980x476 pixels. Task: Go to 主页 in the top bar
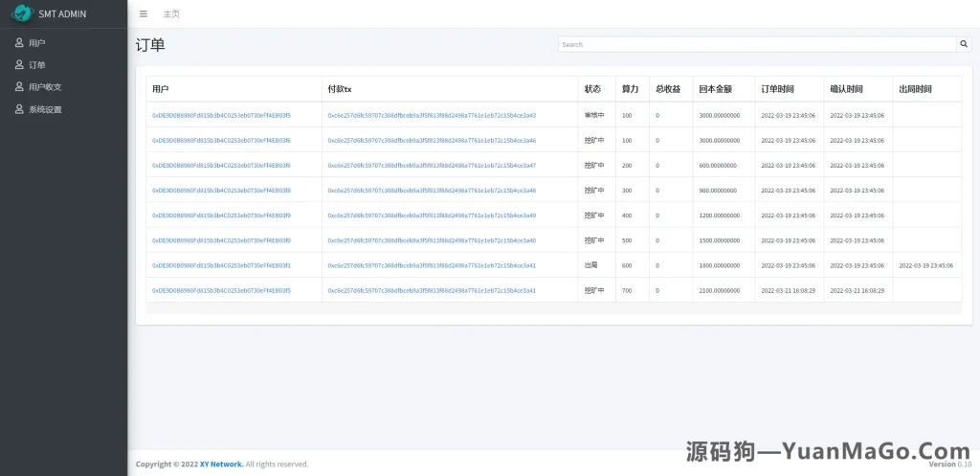[171, 13]
